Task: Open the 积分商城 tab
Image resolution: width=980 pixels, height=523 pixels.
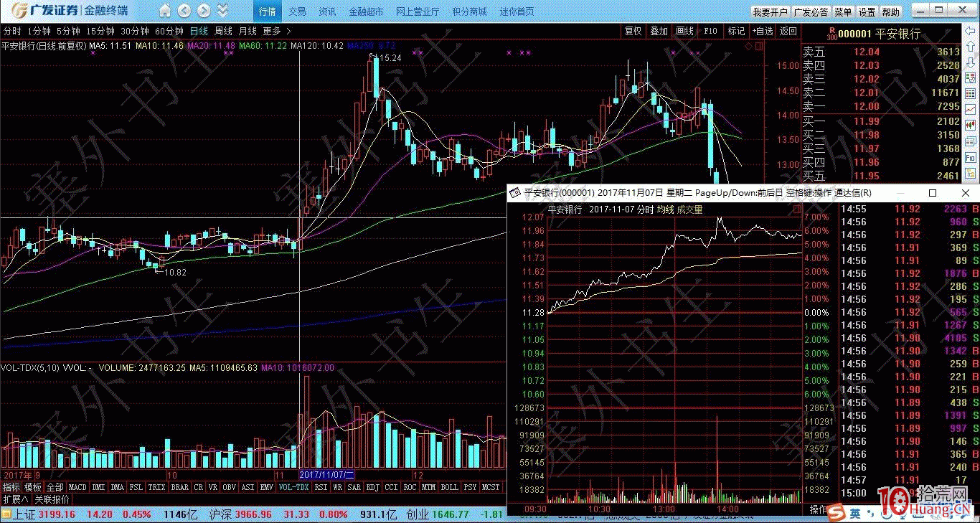Action: click(469, 11)
